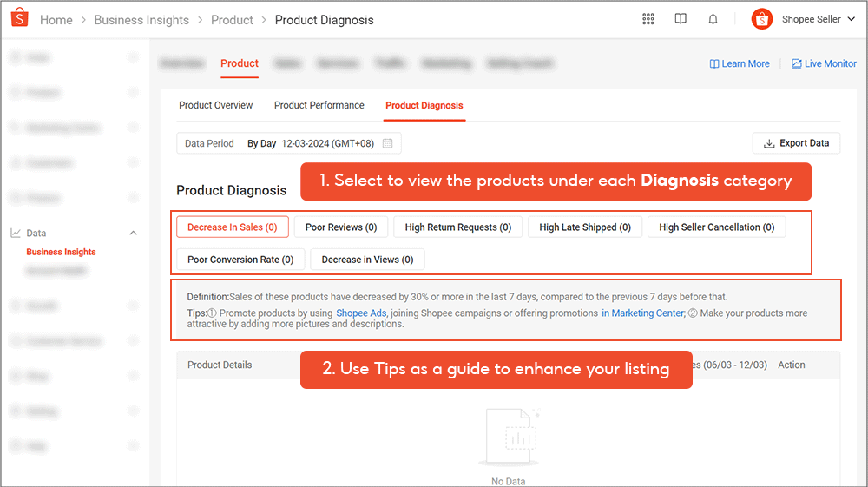Click the Product Details column header
Viewport: 868px width, 487px height.
tap(220, 365)
